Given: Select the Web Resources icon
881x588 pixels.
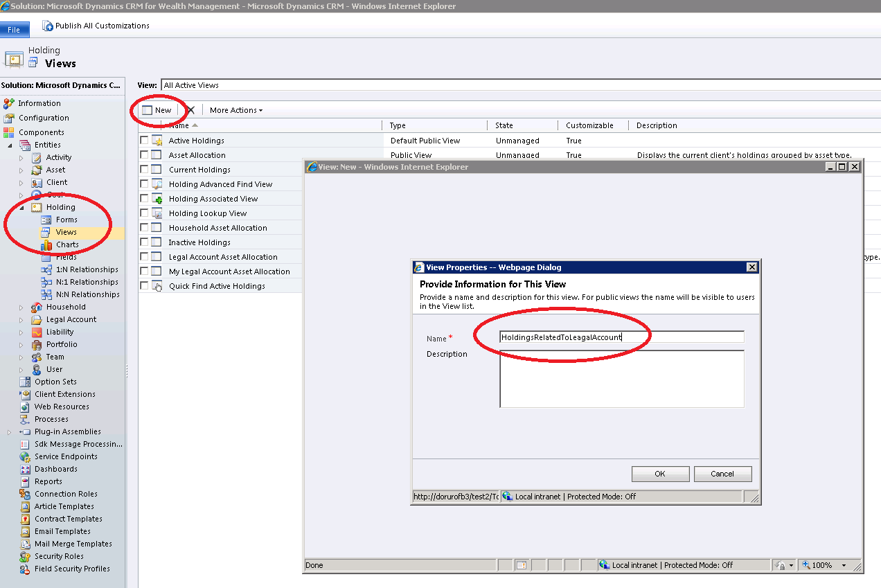Looking at the screenshot, I should pos(25,407).
